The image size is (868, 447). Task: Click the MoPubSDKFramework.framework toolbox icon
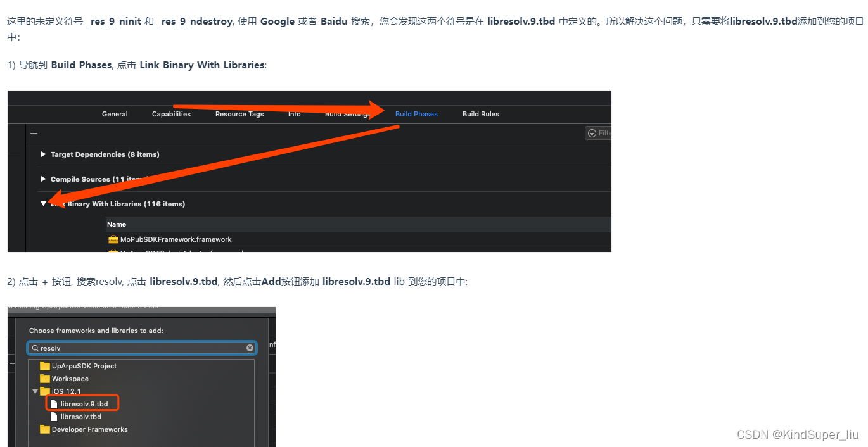pos(113,239)
